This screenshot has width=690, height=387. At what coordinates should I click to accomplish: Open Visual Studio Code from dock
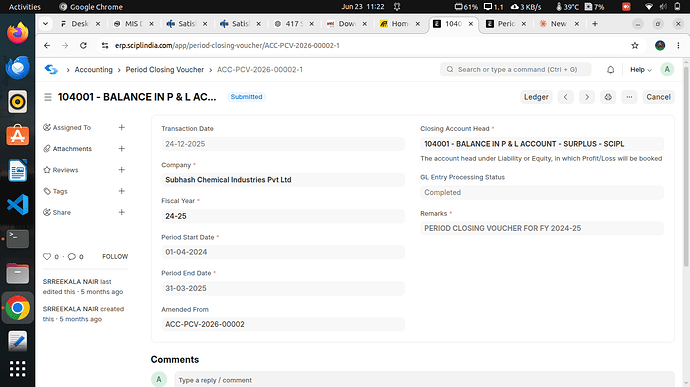point(18,205)
